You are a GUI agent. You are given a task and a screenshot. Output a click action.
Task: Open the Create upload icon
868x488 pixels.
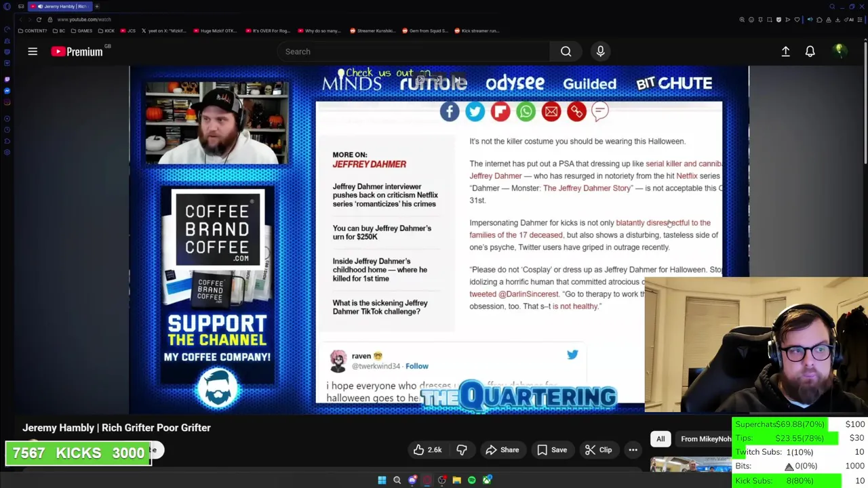tap(785, 52)
